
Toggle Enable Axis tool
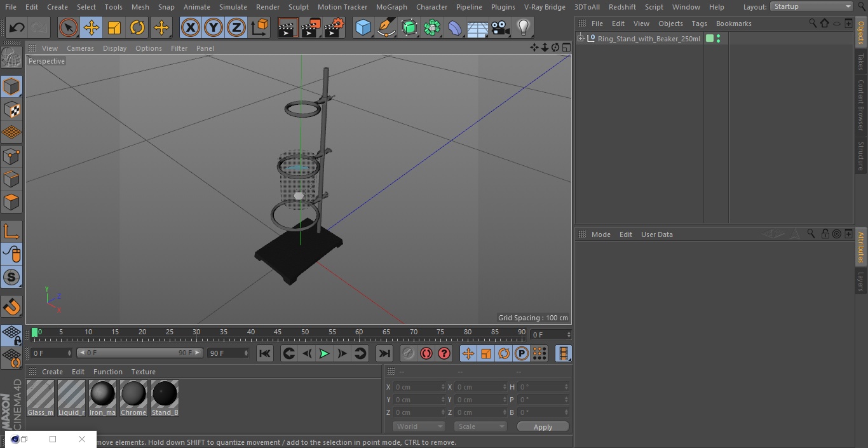[x=11, y=231]
